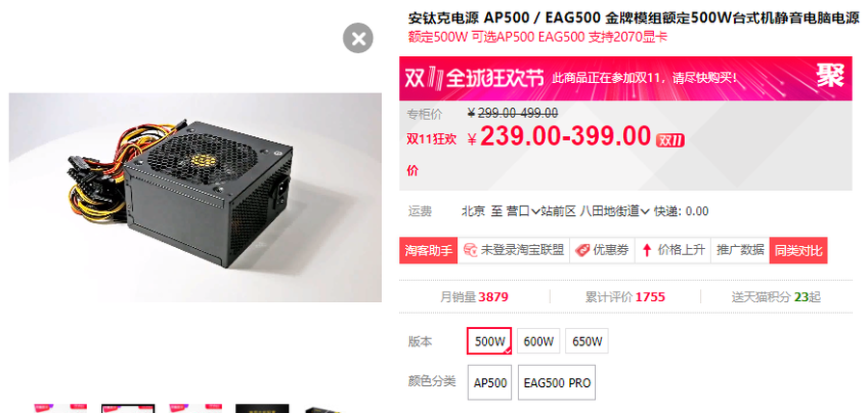Select the 500W version option
This screenshot has height=413, width=868.
[x=489, y=341]
